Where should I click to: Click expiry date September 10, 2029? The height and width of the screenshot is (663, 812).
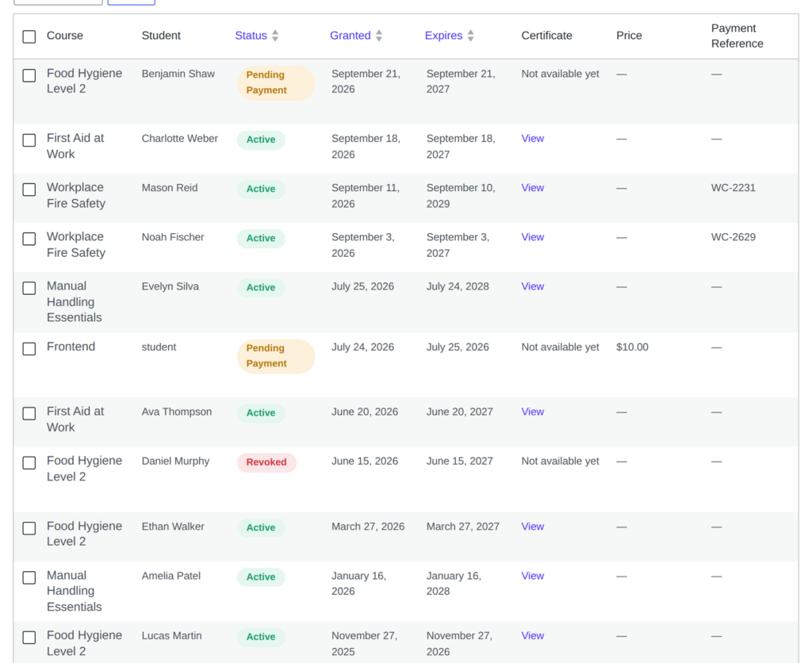pyautogui.click(x=461, y=196)
